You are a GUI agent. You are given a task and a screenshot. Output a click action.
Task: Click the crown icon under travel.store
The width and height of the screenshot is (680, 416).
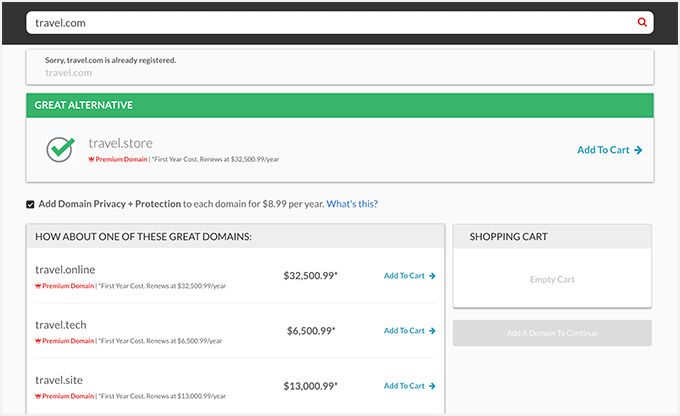[x=92, y=160]
